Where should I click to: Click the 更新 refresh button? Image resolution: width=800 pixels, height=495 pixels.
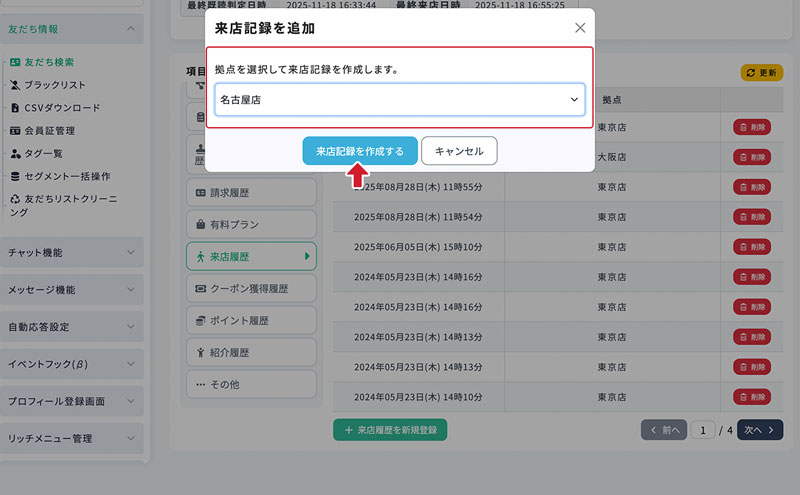(761, 73)
